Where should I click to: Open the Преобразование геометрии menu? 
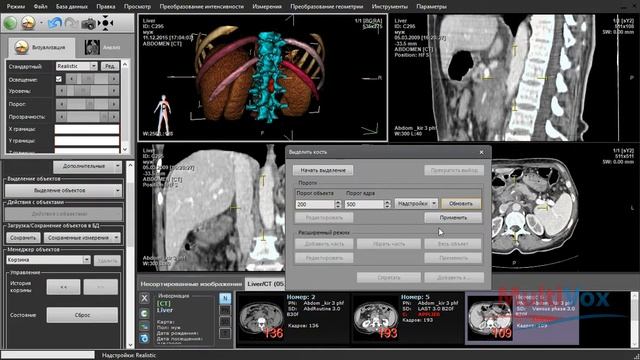327,7
